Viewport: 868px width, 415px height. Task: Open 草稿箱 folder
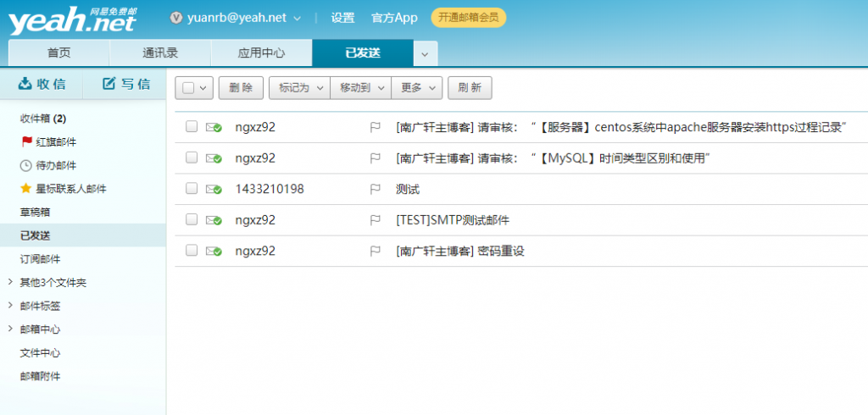pos(36,212)
